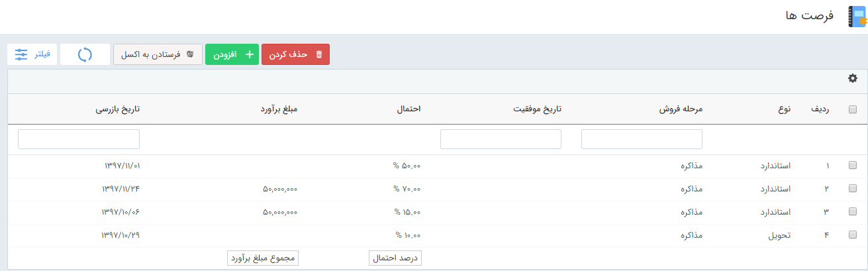Click the ۱۰.۰۰ % probability cell
Viewport: 868px width, 271px height.
pyautogui.click(x=408, y=235)
